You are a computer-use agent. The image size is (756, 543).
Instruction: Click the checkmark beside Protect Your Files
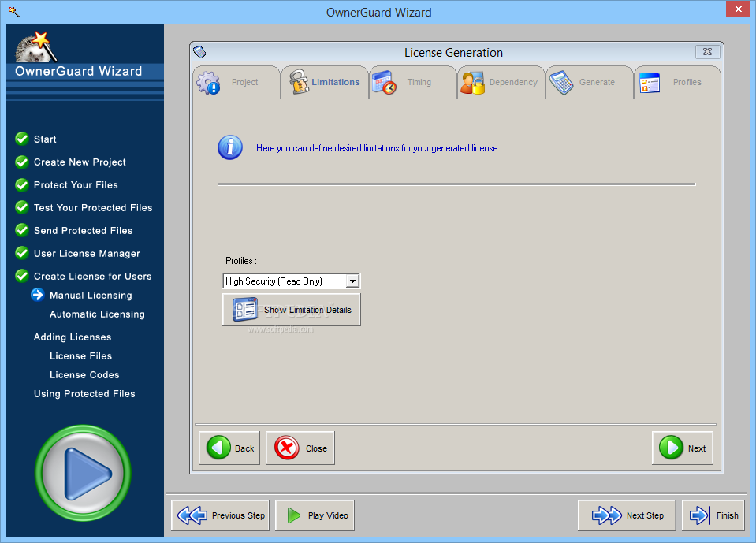coord(22,184)
